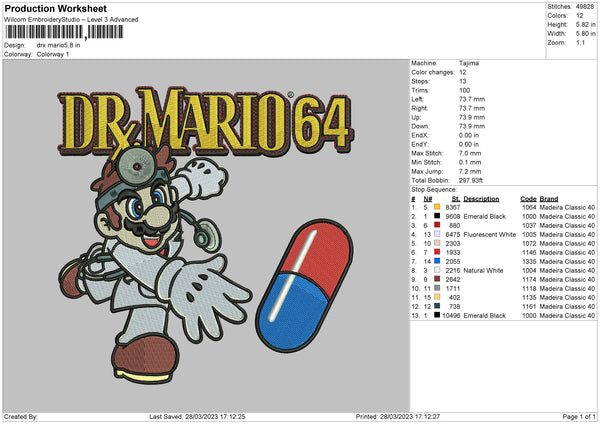The width and height of the screenshot is (600, 424).
Task: Click 'Wilcom EmbroideryStudio – Level 3 Advanced' text
Action: tap(71, 20)
